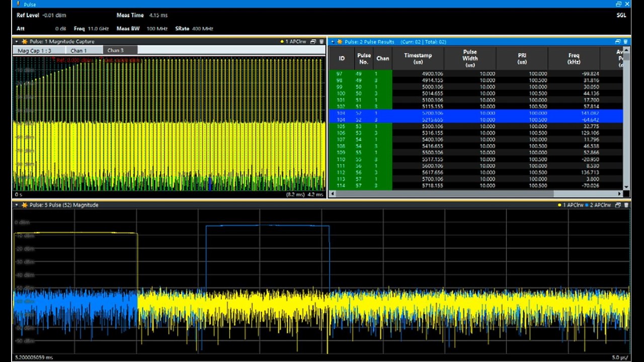This screenshot has width=644, height=362.
Task: Click the Freq 11.0 GHz setting
Action: tap(91, 29)
